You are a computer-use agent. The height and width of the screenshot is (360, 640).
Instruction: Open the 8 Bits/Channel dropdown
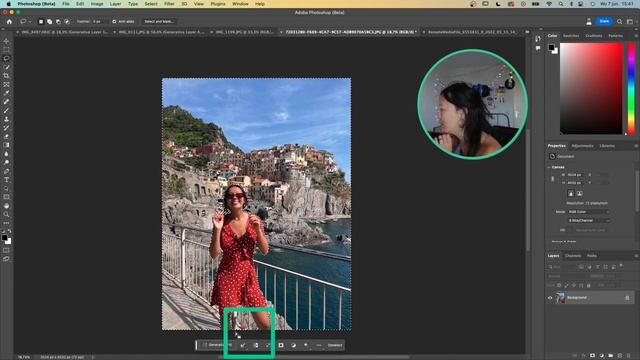[589, 220]
